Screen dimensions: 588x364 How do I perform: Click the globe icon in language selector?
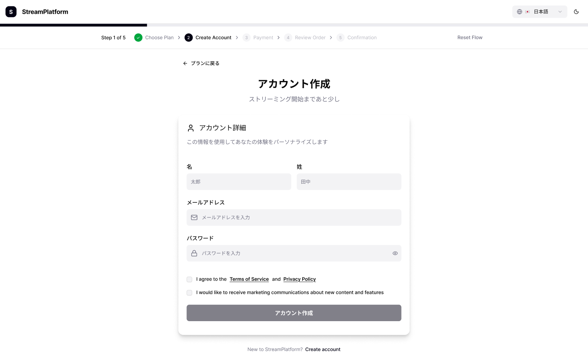[x=520, y=11]
